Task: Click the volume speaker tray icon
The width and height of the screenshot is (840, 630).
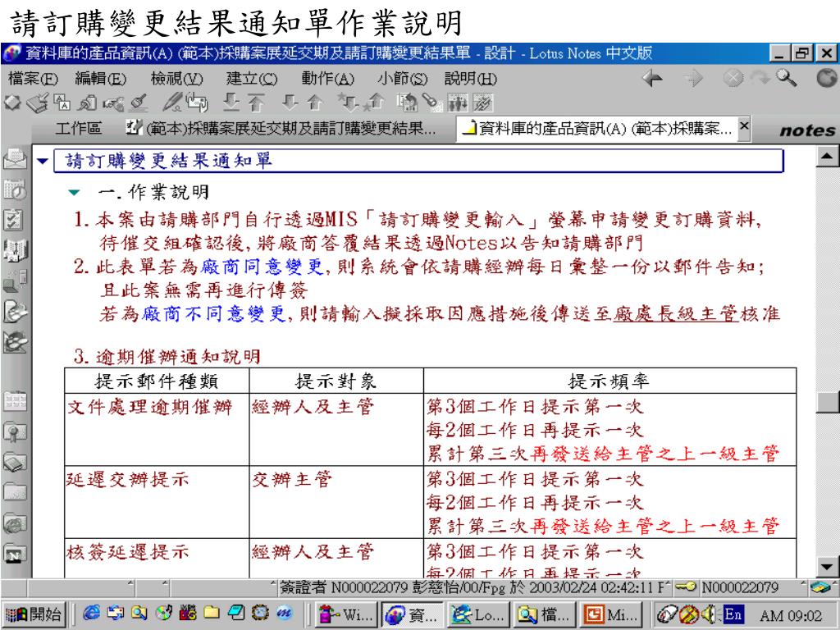Action: (x=710, y=614)
